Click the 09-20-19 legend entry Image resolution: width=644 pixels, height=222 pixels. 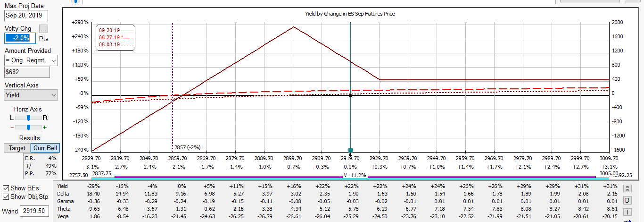click(x=116, y=30)
